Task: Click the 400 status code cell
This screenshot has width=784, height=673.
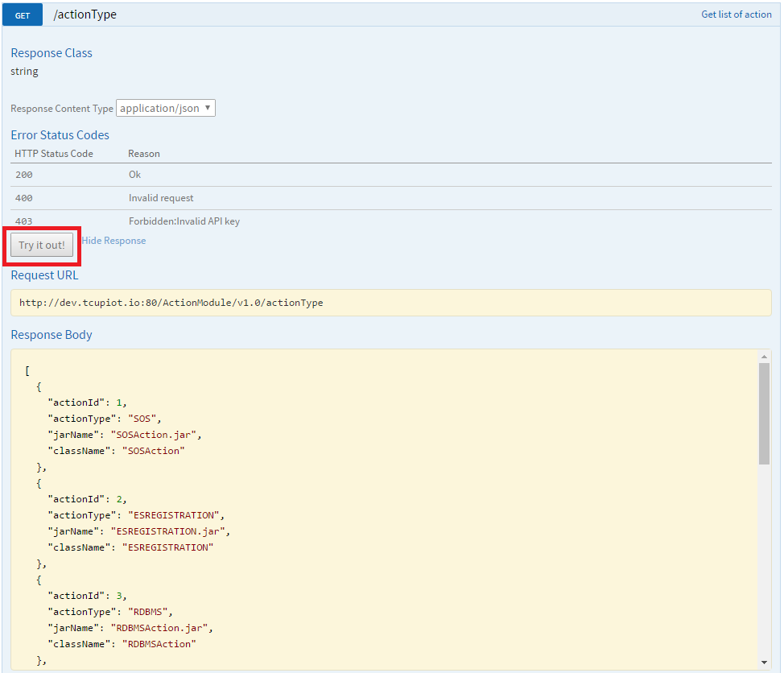Action: point(24,198)
